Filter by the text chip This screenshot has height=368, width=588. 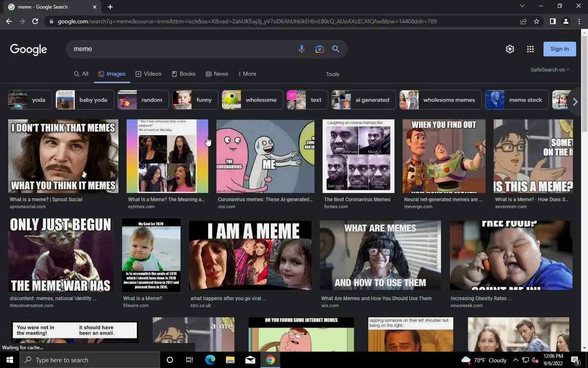point(307,100)
